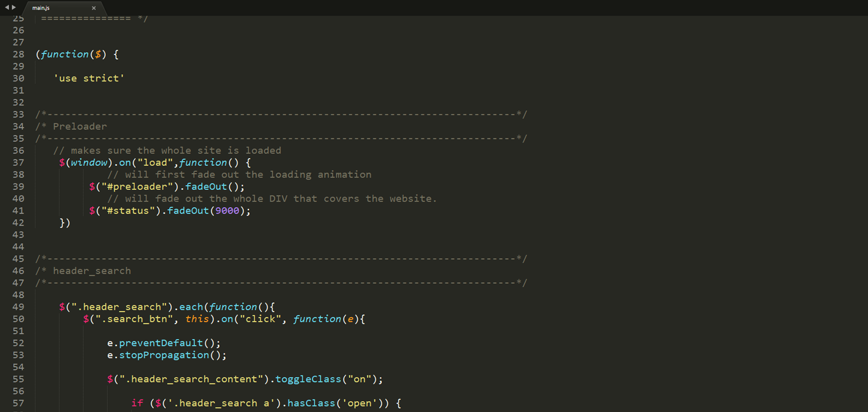Click the 'each' method call on line 49
Viewport: 868px width, 412px height.
coord(191,307)
